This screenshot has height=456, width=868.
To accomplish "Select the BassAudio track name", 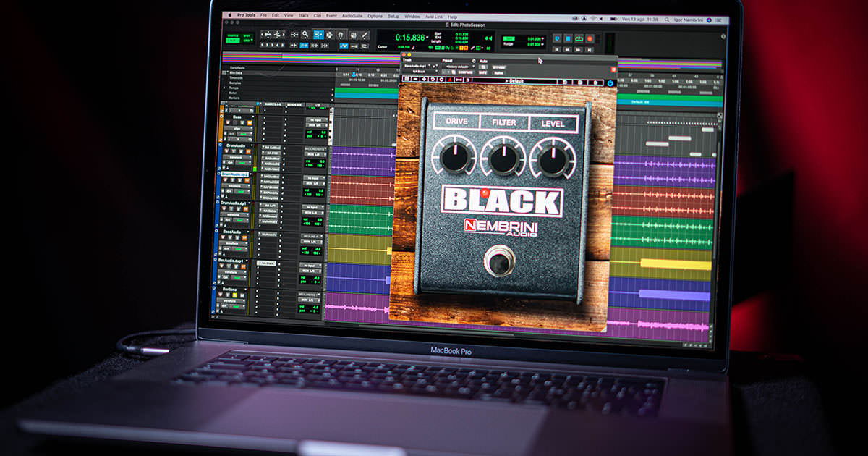I will [x=231, y=232].
